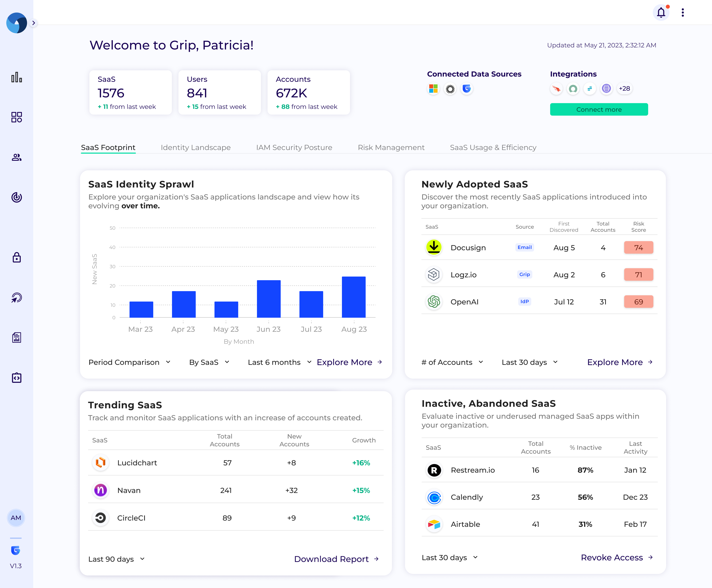This screenshot has width=712, height=588.
Task: Click the blue lines integration icon
Action: pos(590,89)
